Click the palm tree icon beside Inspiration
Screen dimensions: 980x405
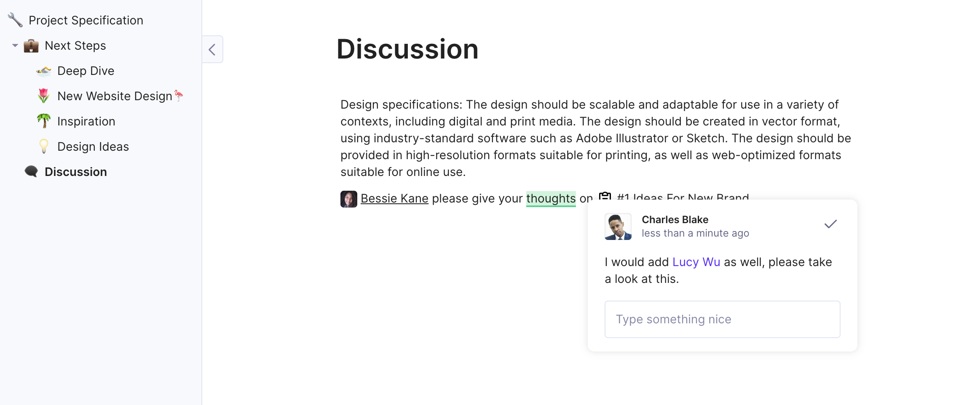click(44, 121)
